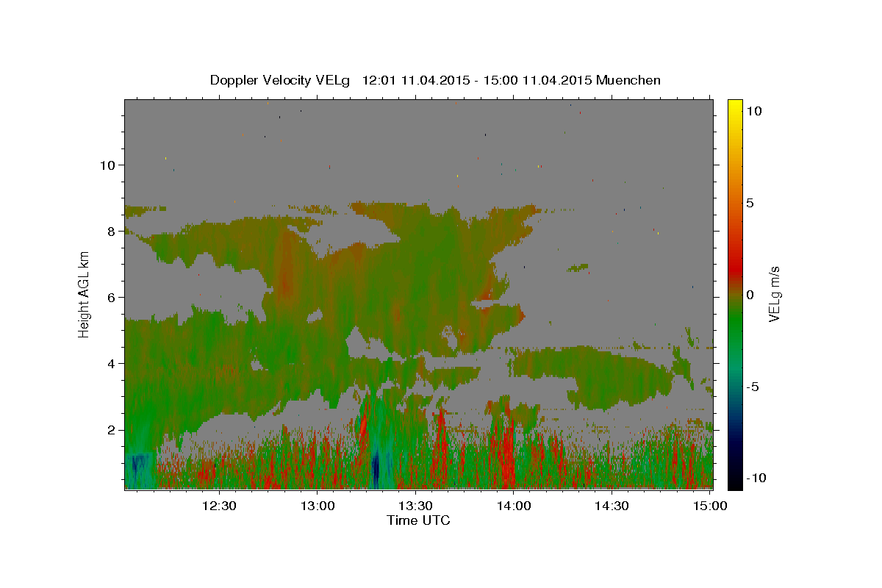Screen dimensions: 882x588
Task: Click the teal patch at plot's lower-left corner
Action: pyautogui.click(x=140, y=470)
